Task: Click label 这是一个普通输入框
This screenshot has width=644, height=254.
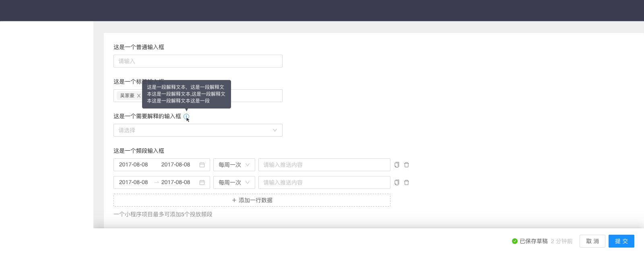Action: point(139,47)
